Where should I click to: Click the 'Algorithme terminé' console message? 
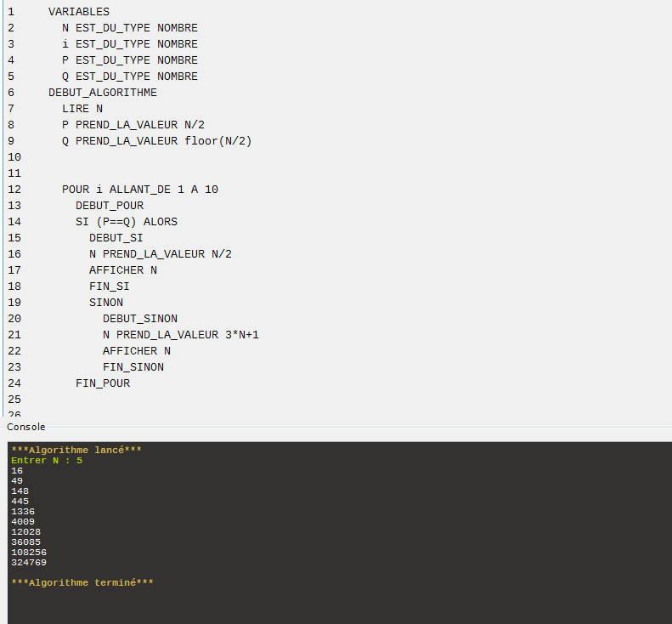click(x=82, y=582)
